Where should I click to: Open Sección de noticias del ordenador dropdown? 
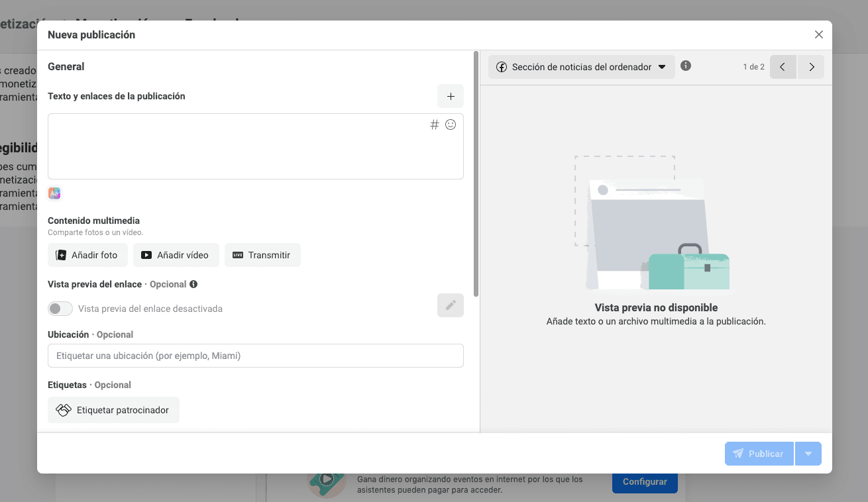tap(581, 67)
